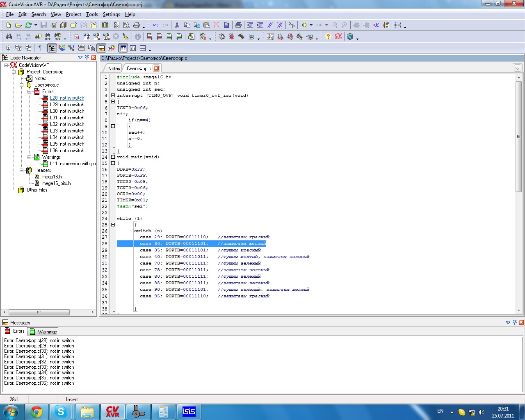The image size is (525, 420).
Task: Click the red CVAVR icon in help toolbar
Action: [x=338, y=37]
